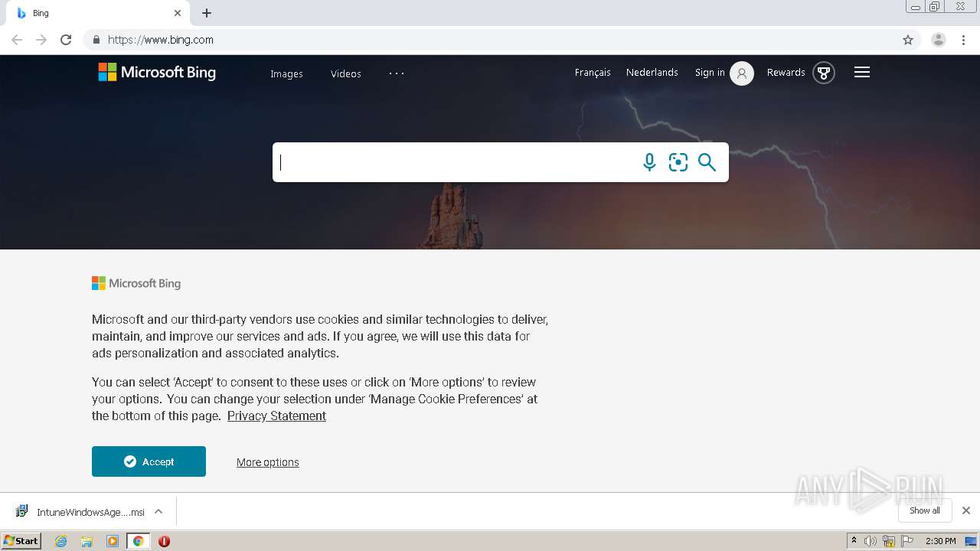Open Chrome profile avatar icon
This screenshot has height=551, width=980.
(939, 40)
